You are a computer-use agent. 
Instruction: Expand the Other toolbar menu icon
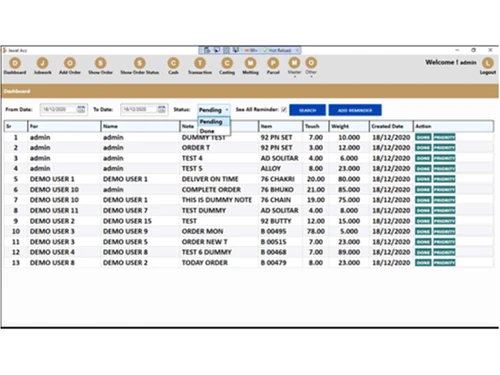point(311,63)
